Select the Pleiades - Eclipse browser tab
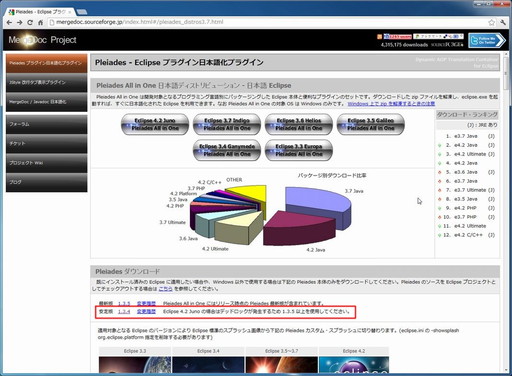Viewport: 512px width, 376px height. click(x=39, y=12)
